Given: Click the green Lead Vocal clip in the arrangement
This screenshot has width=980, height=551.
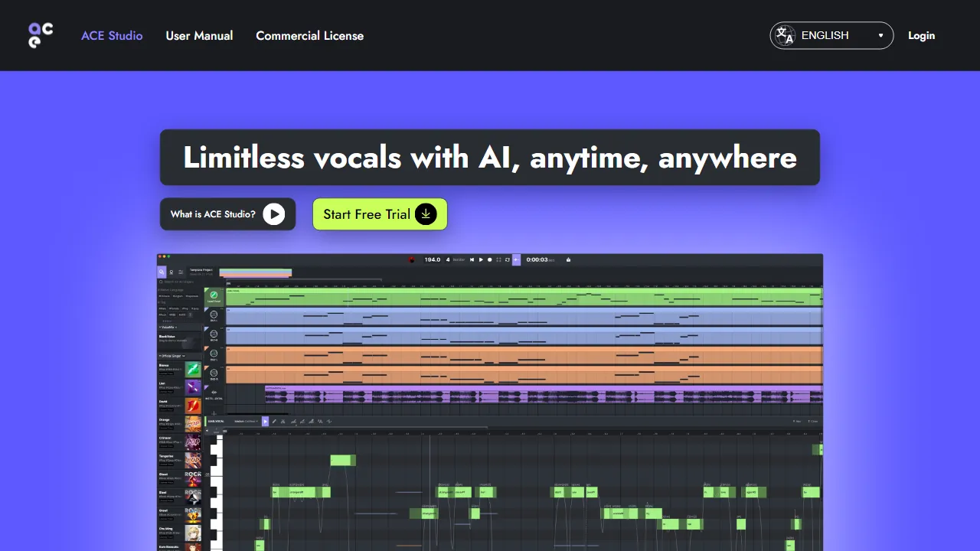Looking at the screenshot, I should (524, 296).
